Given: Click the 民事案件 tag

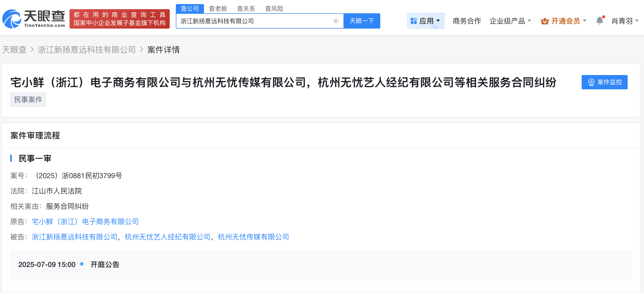Looking at the screenshot, I should coord(28,100).
